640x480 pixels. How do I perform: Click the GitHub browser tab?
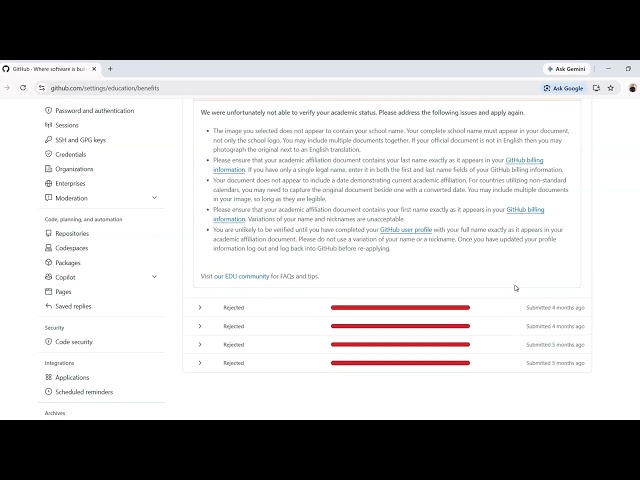(48, 69)
